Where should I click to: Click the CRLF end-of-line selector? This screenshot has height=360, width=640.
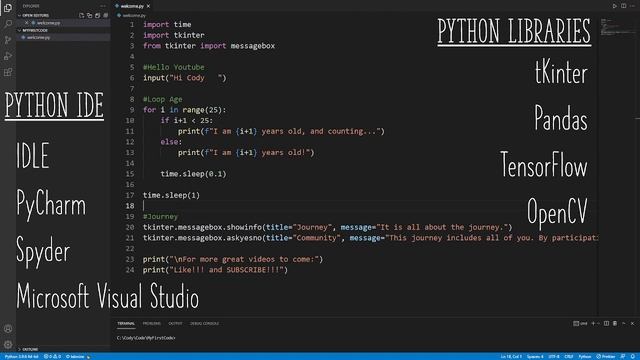[x=569, y=356]
